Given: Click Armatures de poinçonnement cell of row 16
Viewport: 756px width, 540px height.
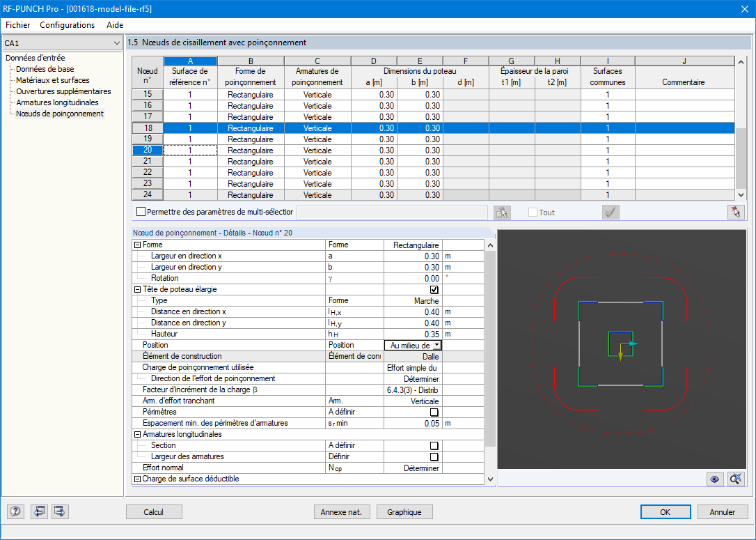Looking at the screenshot, I should (317, 106).
